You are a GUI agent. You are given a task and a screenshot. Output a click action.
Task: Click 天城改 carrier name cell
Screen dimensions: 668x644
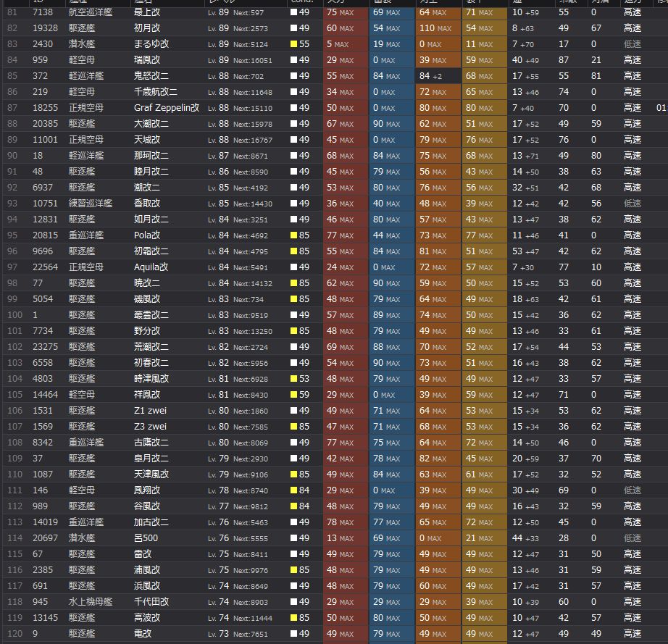coord(147,140)
